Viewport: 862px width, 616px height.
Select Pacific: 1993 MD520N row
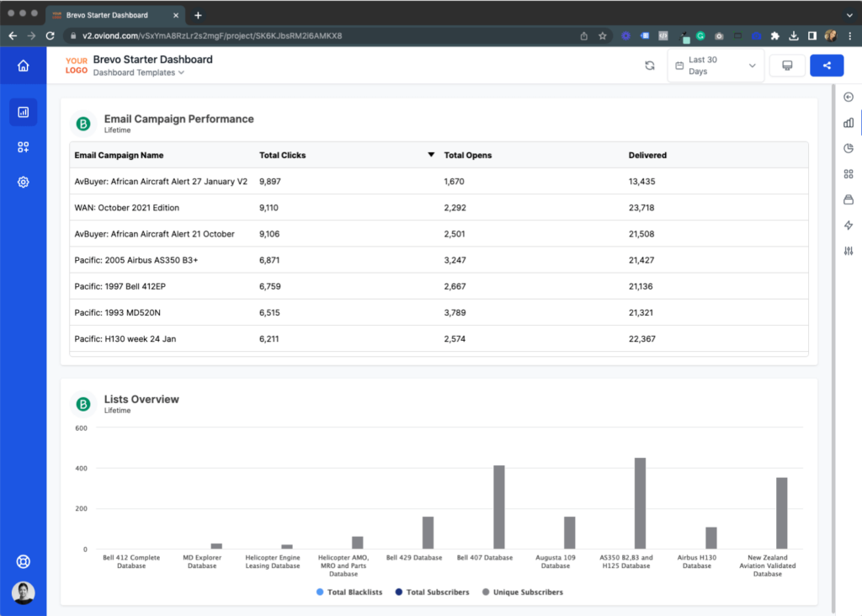tap(439, 313)
